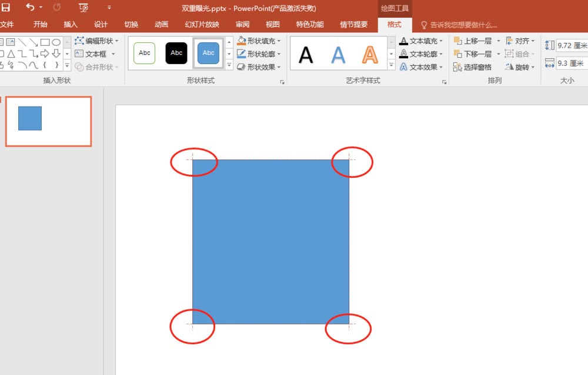Open the 形状轮廓 dropdown
Image resolution: width=588 pixels, height=375 pixels.
[x=259, y=54]
